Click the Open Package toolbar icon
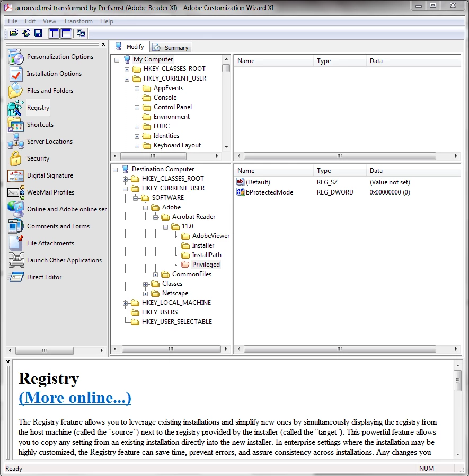Image resolution: width=469 pixels, height=476 pixels. pos(14,33)
